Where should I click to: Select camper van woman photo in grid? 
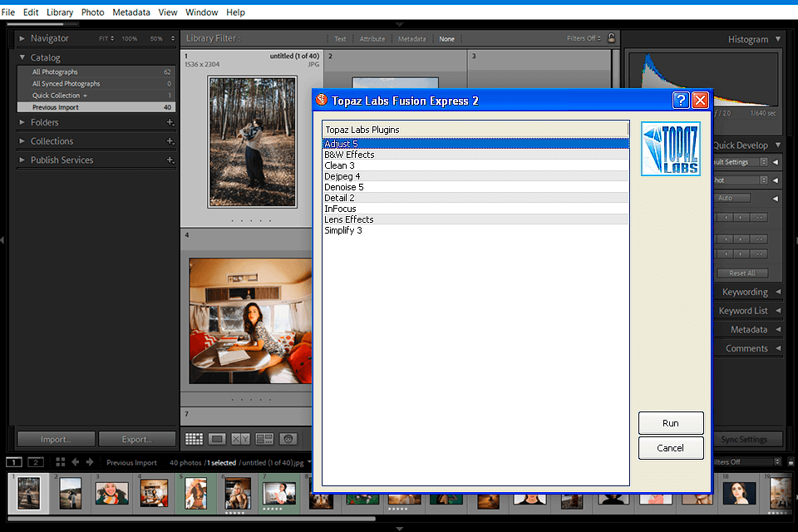click(x=250, y=320)
